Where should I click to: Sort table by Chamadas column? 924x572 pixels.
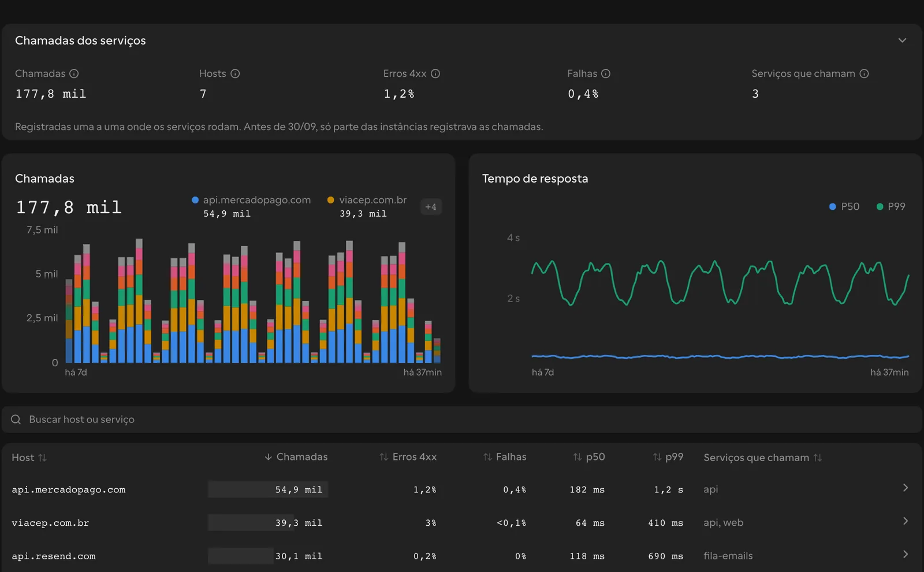click(x=296, y=457)
